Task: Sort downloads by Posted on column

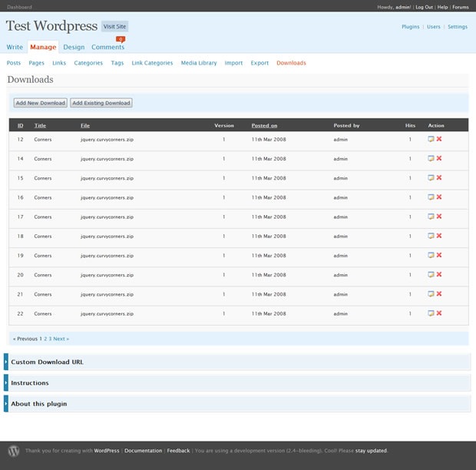Action: (x=264, y=125)
